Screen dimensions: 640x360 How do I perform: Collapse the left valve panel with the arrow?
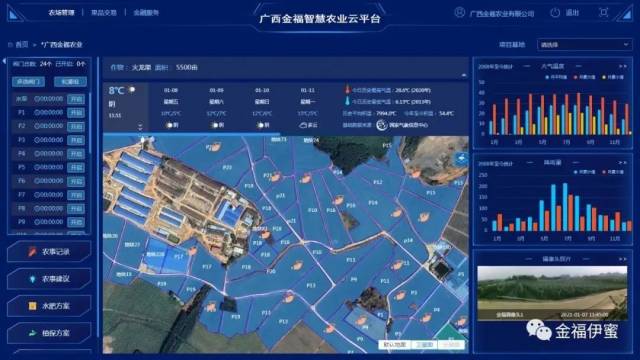coord(4,61)
